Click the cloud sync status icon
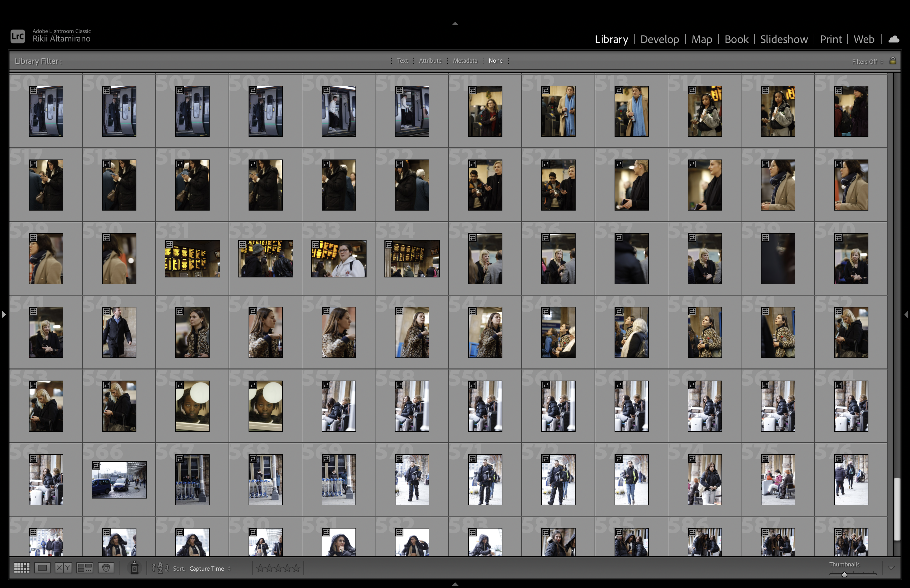The image size is (910, 588). point(894,39)
